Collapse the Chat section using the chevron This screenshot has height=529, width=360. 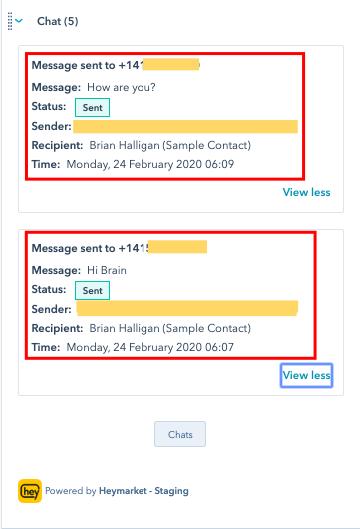[x=19, y=21]
